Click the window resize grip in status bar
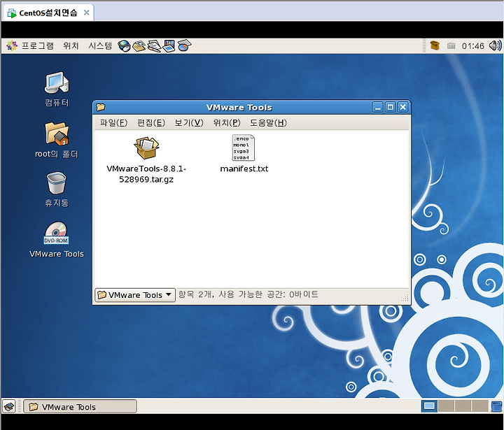504x430 pixels. 405,299
